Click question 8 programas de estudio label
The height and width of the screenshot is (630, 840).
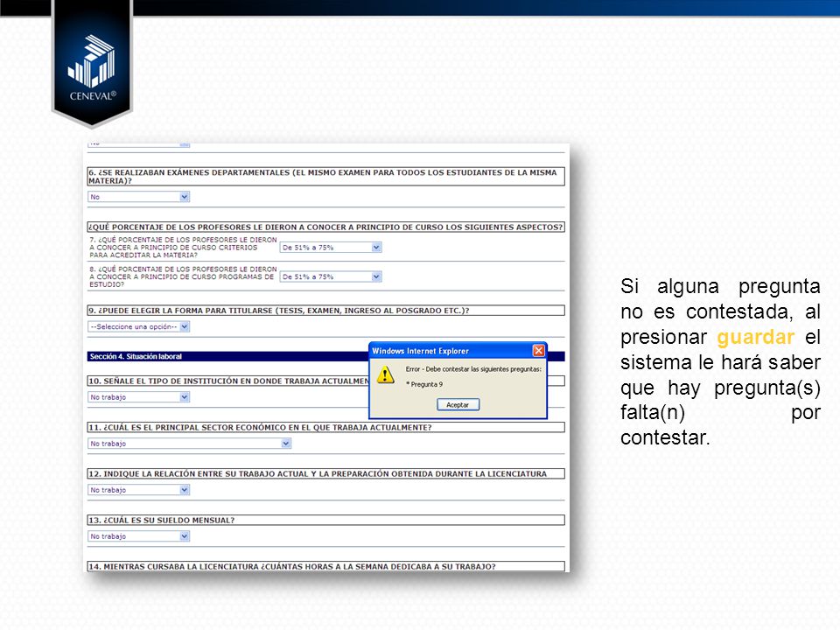pos(183,277)
